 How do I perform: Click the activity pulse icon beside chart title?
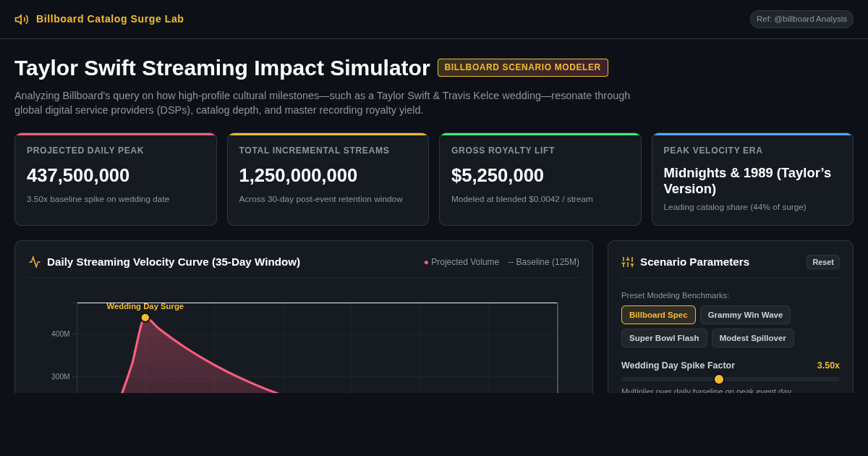coord(35,262)
